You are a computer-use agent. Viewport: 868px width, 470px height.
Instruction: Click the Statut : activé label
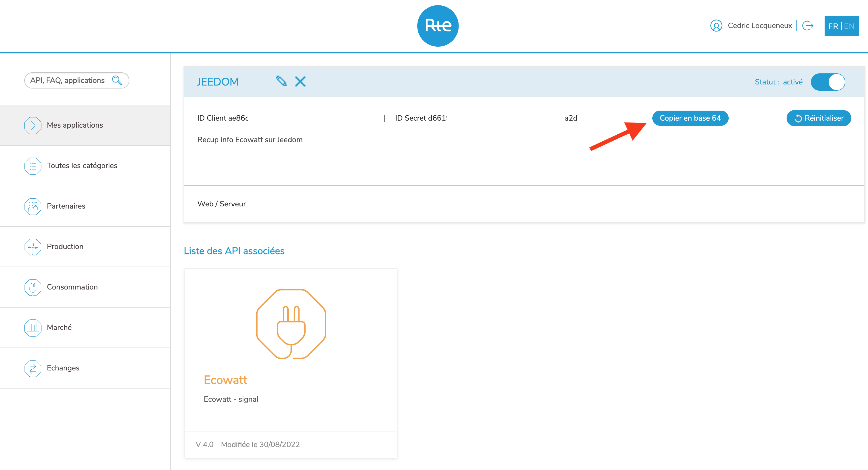tap(779, 82)
